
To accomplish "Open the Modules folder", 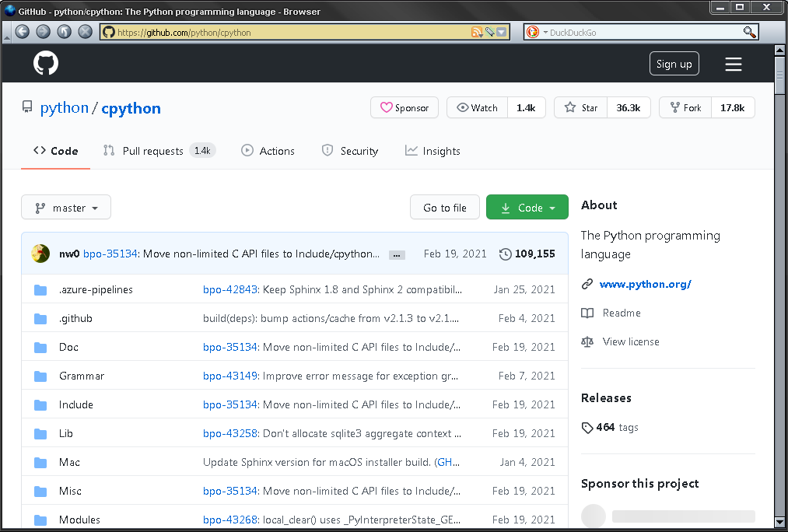I will click(79, 520).
